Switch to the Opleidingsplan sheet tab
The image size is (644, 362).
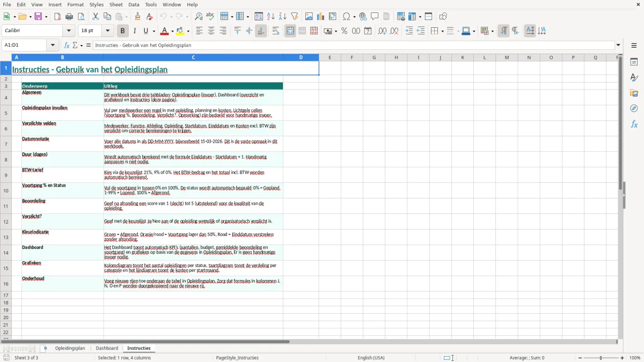(70, 348)
